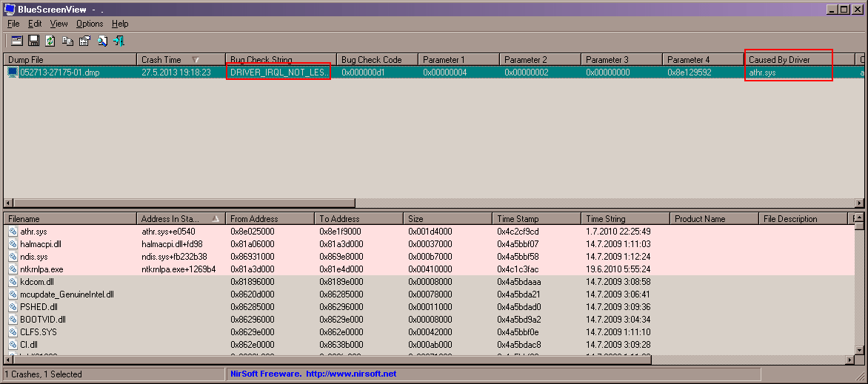Open the Properties toolbar icon
Viewport: 868px width, 384px height.
[x=84, y=41]
